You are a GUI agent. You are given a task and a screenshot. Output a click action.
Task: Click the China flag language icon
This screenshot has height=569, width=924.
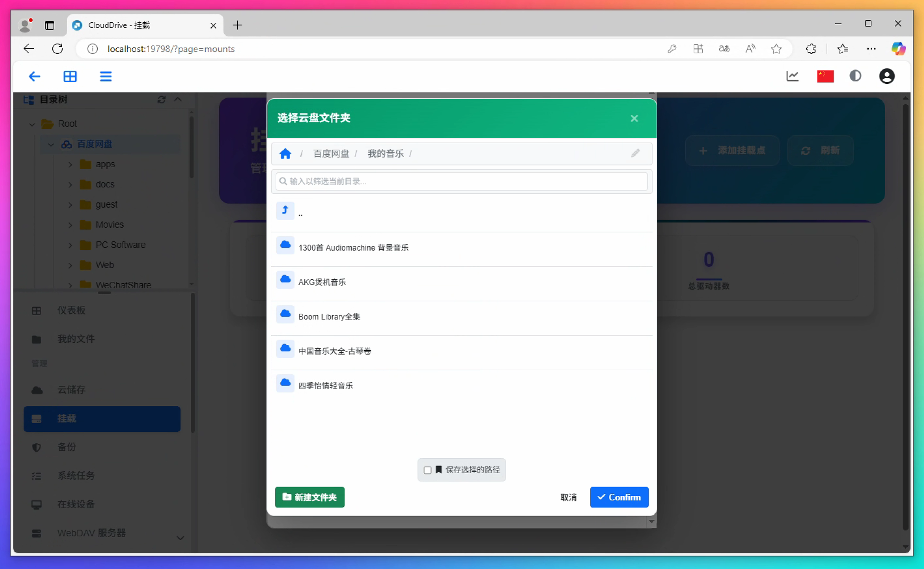825,76
